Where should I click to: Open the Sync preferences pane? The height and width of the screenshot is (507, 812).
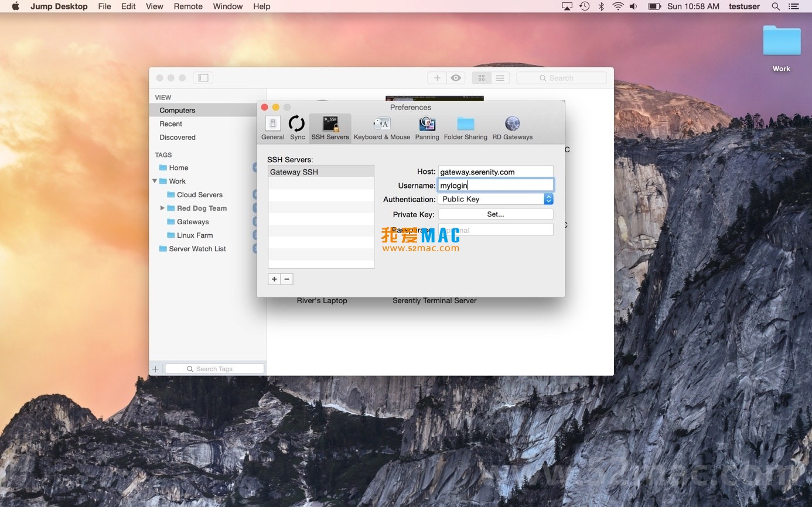coord(297,128)
